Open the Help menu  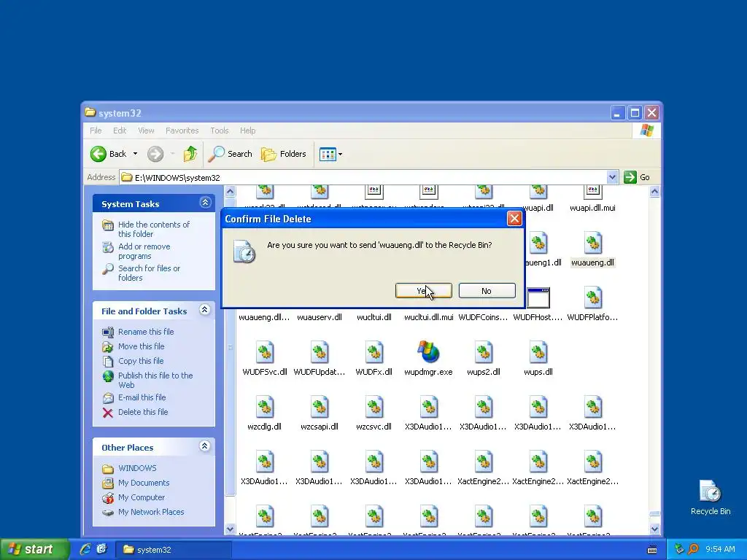click(247, 131)
